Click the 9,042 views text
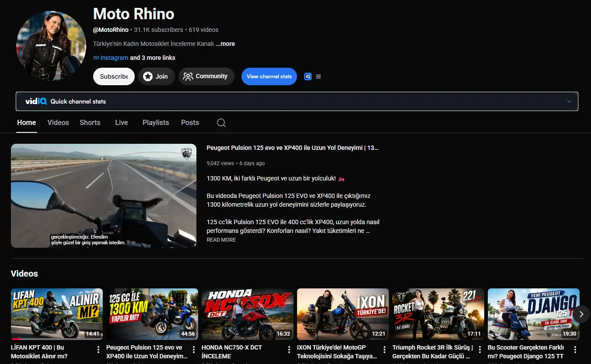 pyautogui.click(x=220, y=163)
